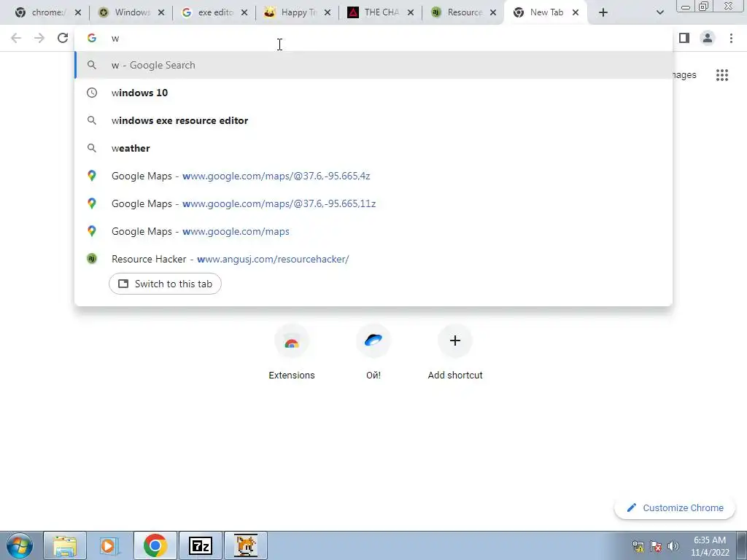Viewport: 747px width, 560px height.
Task: Open the Action Center flag icon
Action: 656,546
